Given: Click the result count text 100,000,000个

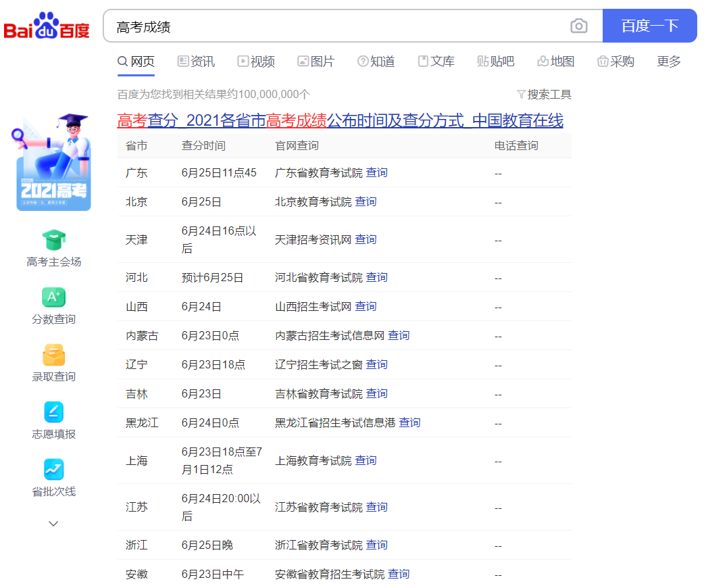Looking at the screenshot, I should [x=274, y=95].
